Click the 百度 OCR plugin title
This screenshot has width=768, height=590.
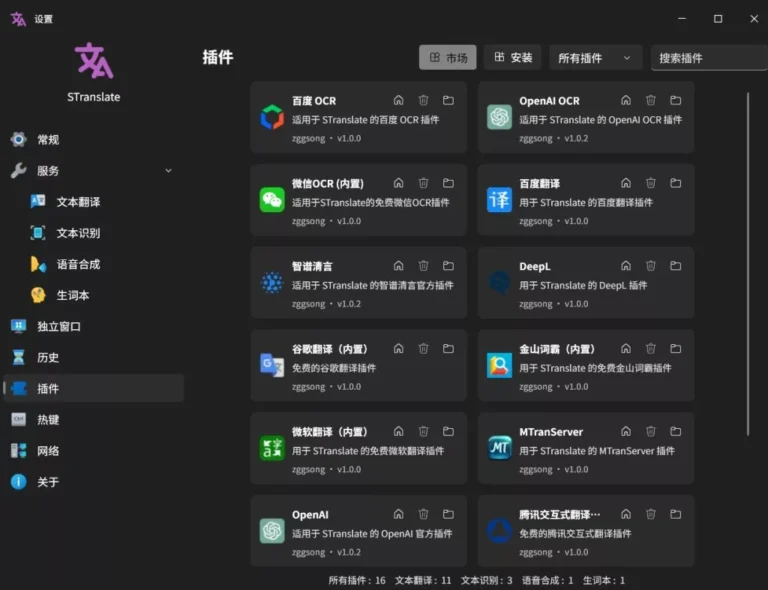pyautogui.click(x=314, y=101)
